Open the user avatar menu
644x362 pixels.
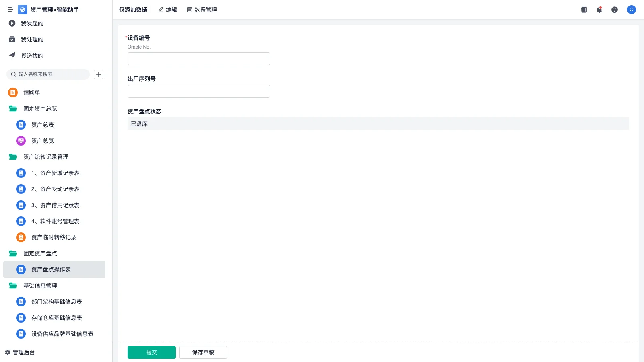coord(632,10)
